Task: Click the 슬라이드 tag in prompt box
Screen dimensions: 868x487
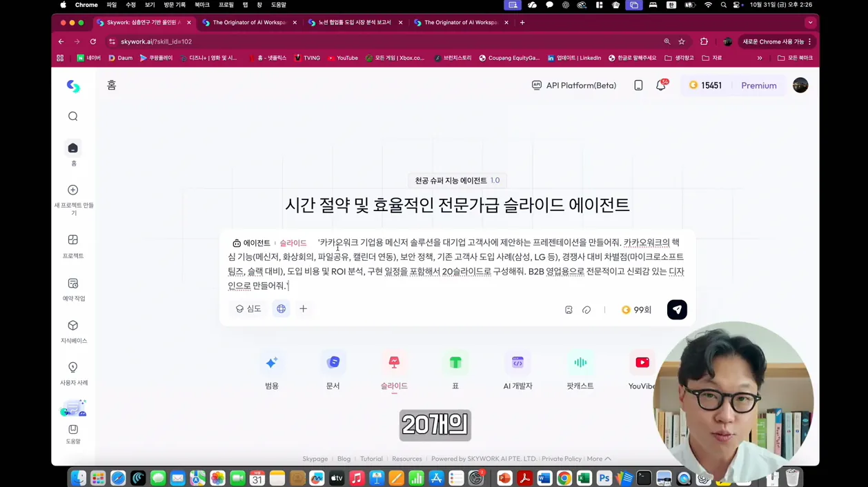Action: [293, 243]
